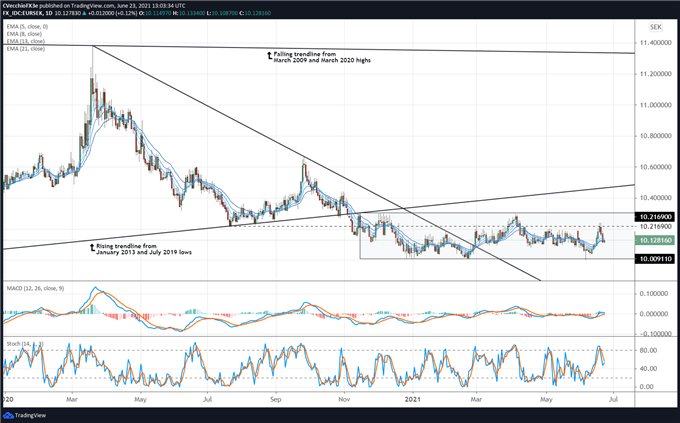Click the 11.400000 price axis label

coord(655,43)
